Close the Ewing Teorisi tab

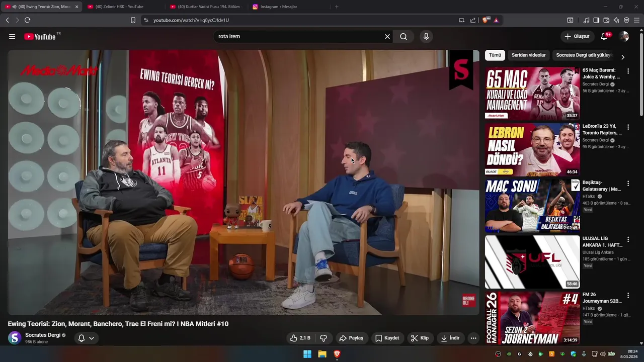click(76, 7)
